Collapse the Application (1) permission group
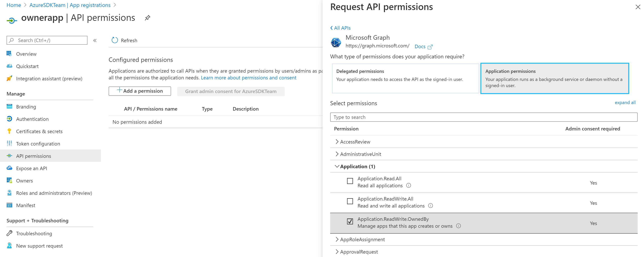The height and width of the screenshot is (257, 644). pyautogui.click(x=337, y=166)
